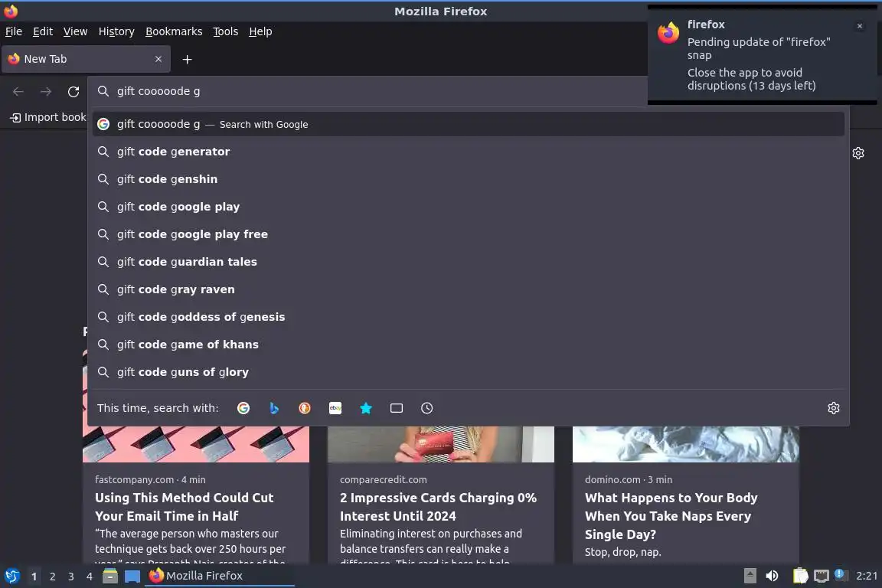
Task: Open the View menu
Action: (75, 31)
